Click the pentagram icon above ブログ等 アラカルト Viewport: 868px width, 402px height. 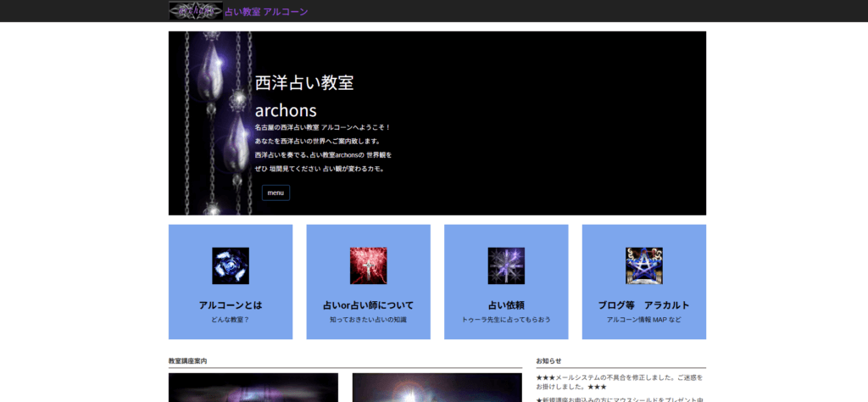tap(643, 265)
